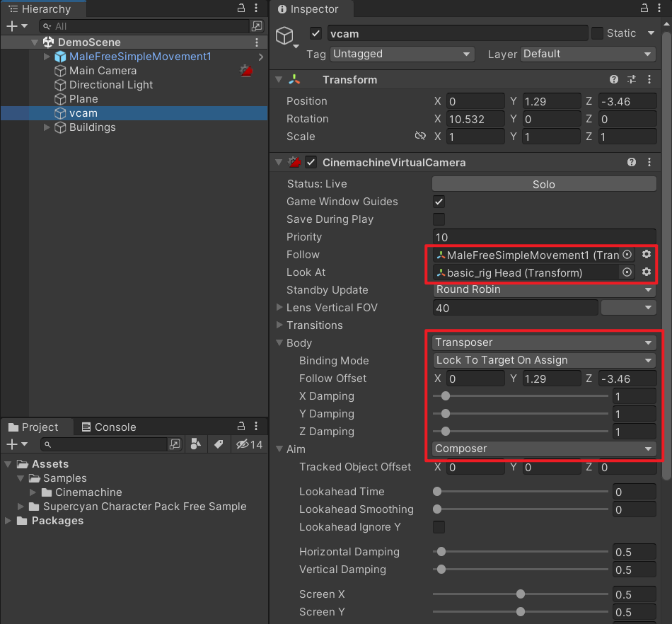Lock the Hierarchy panel
This screenshot has width=672, height=624.
coord(241,8)
